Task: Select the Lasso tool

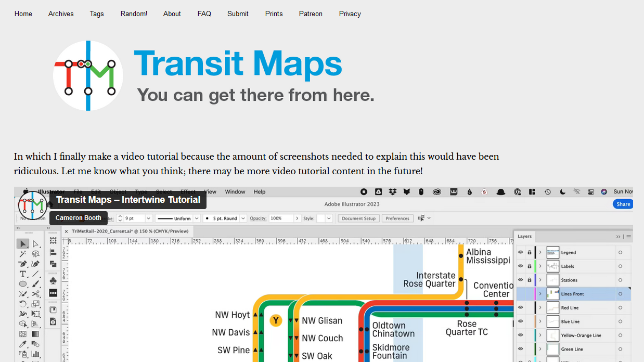Action: [x=36, y=254]
